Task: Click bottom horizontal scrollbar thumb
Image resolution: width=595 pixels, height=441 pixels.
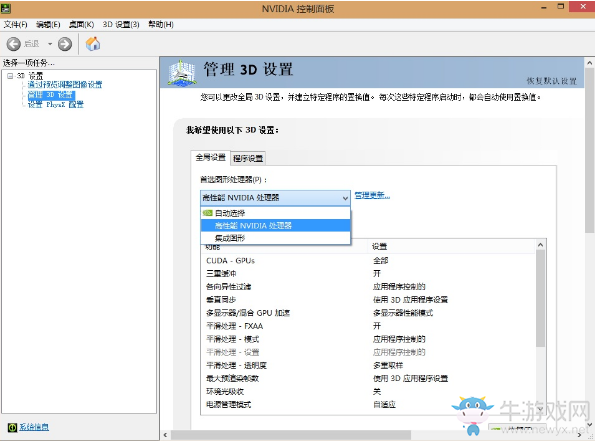Action: [291, 435]
